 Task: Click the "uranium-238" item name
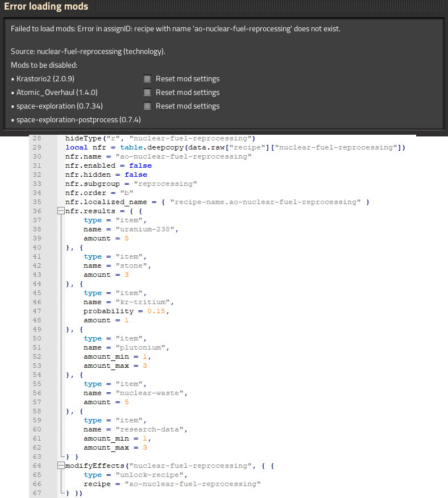[145, 229]
